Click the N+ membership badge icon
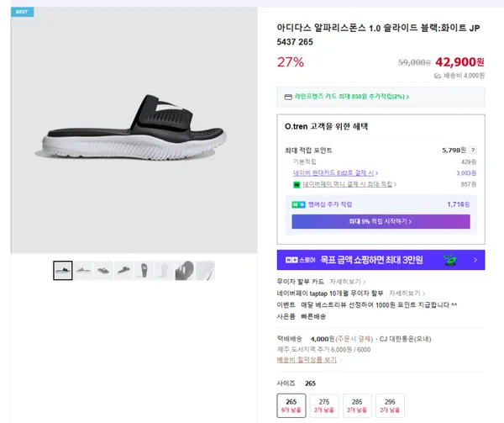This screenshot has width=504, height=423. tap(297, 204)
